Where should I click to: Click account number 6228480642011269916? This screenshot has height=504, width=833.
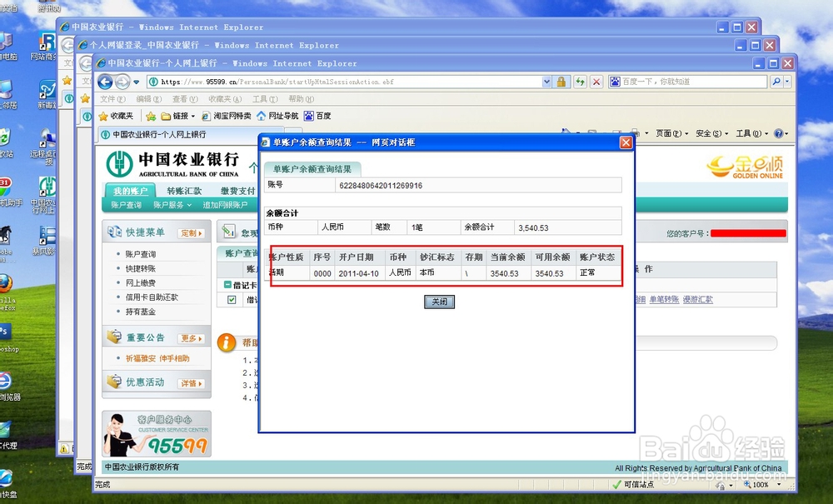pos(381,185)
